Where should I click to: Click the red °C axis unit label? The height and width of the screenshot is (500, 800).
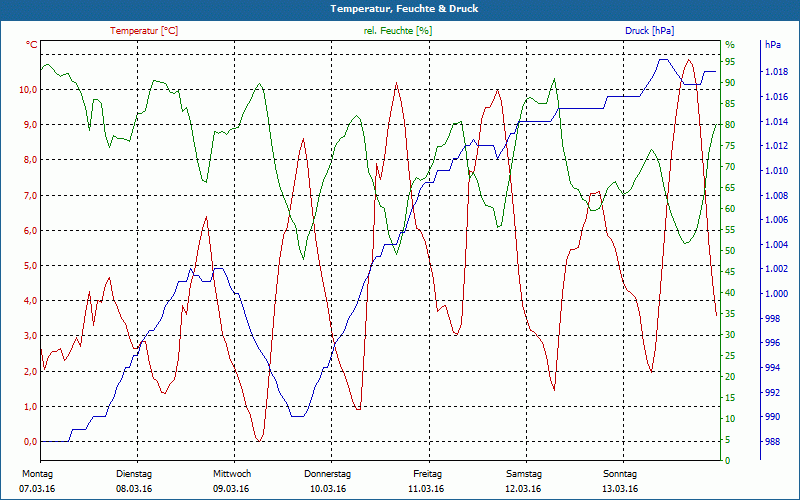(32, 45)
